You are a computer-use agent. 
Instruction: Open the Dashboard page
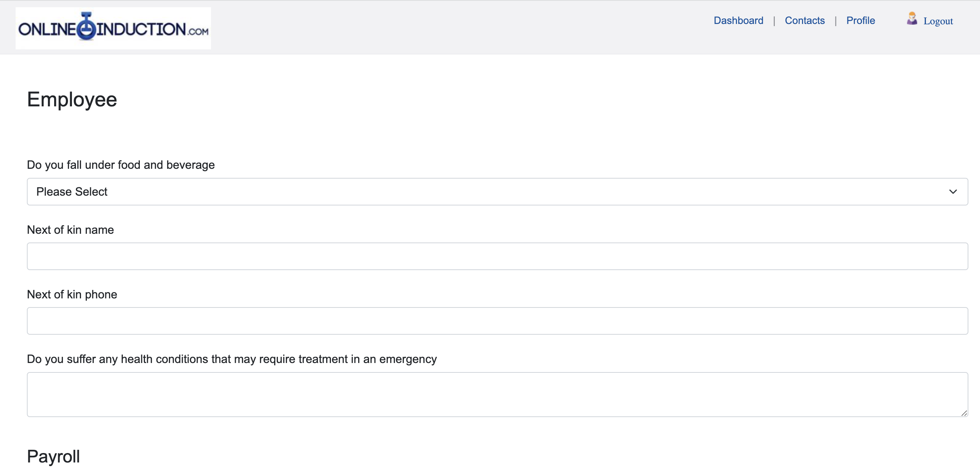(738, 21)
